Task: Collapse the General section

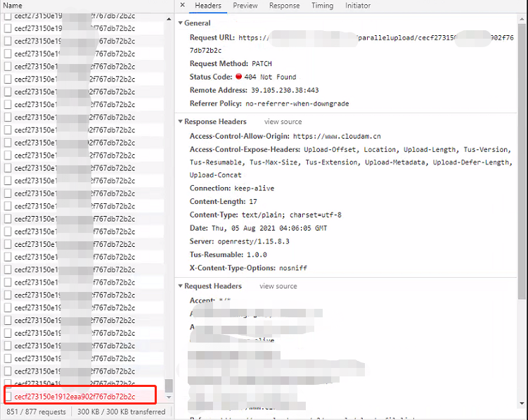Action: tap(181, 23)
